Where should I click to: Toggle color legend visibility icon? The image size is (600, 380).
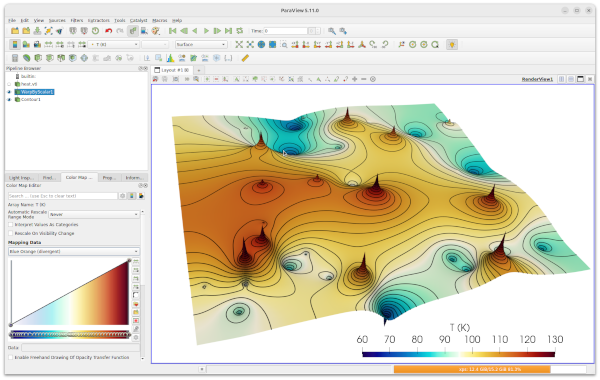pyautogui.click(x=15, y=45)
